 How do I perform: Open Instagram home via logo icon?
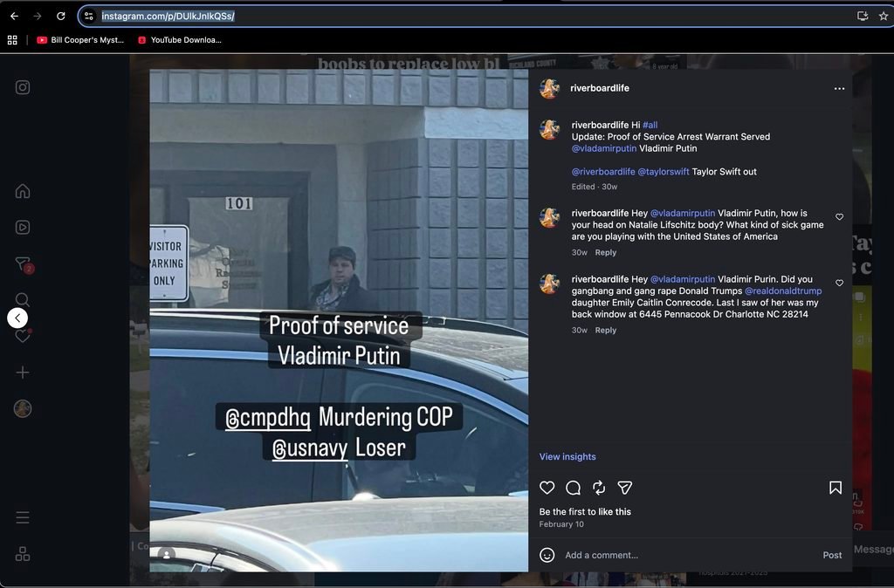click(x=22, y=87)
